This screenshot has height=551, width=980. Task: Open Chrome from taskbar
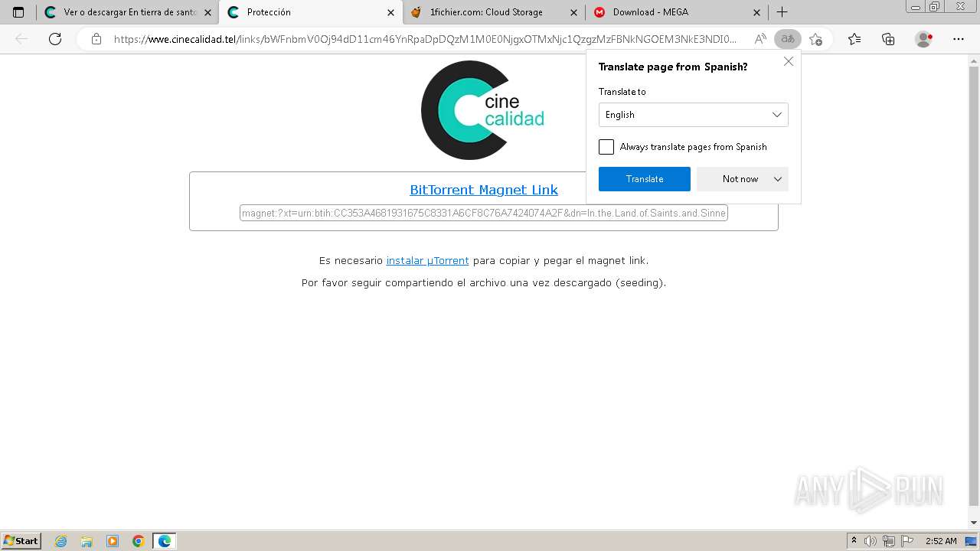pyautogui.click(x=139, y=541)
